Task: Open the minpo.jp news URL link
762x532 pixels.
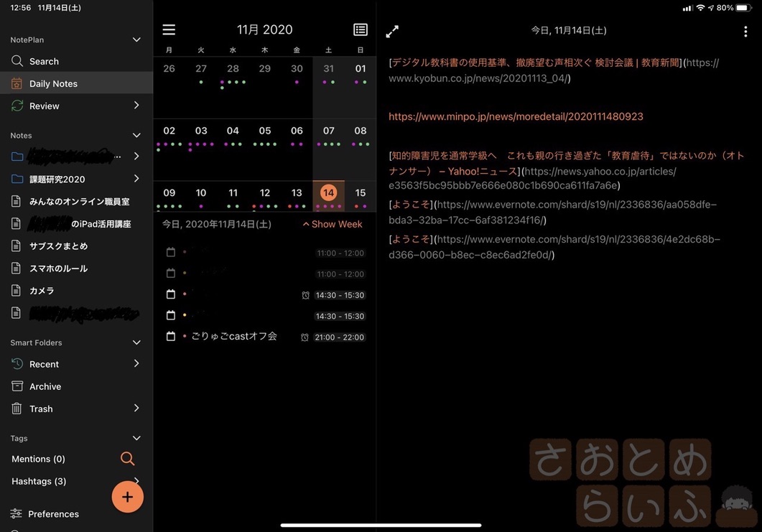Action: tap(516, 116)
